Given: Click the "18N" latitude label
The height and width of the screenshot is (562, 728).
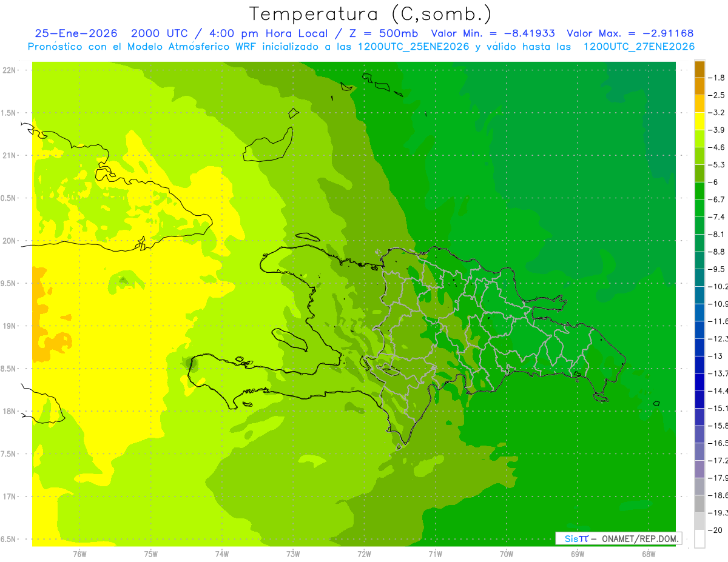Looking at the screenshot, I should coord(9,411).
